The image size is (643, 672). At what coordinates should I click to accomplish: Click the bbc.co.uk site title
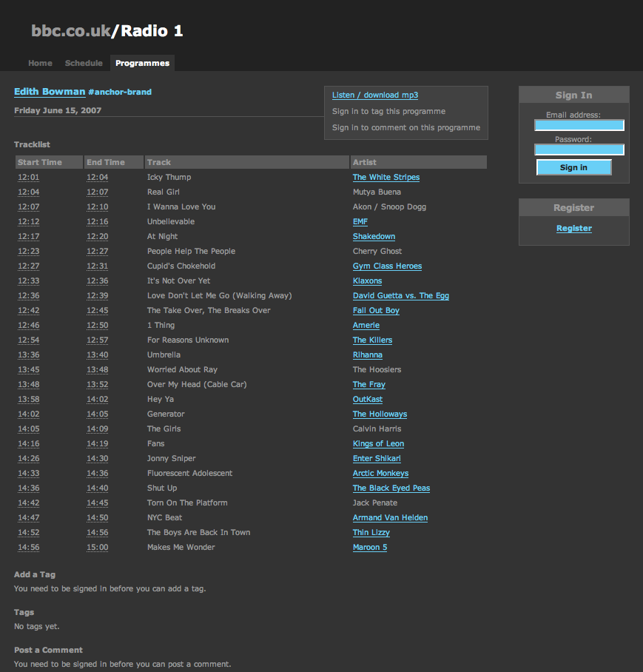click(x=70, y=30)
